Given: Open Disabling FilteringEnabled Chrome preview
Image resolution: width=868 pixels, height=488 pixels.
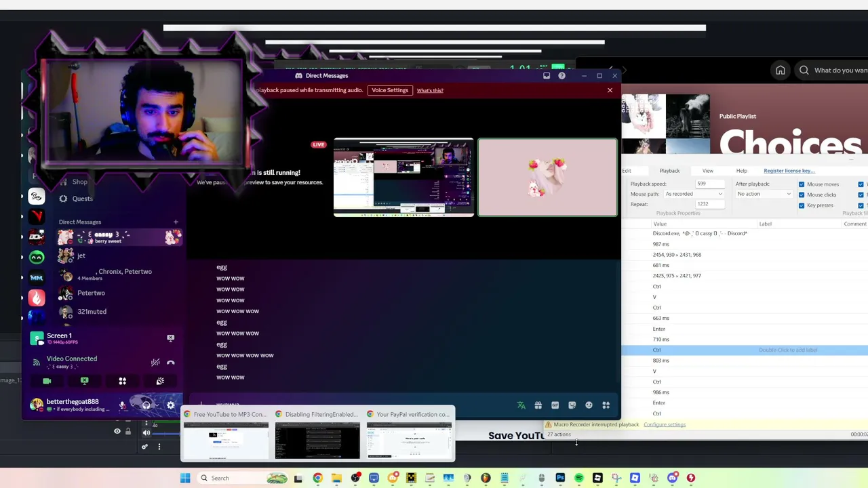Looking at the screenshot, I should [x=317, y=434].
